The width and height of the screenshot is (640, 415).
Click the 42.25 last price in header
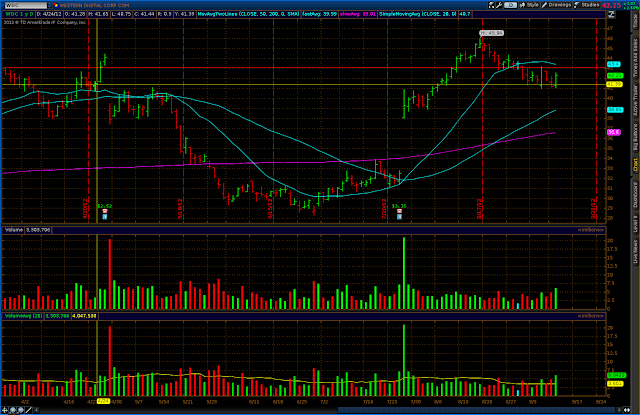click(x=611, y=5)
